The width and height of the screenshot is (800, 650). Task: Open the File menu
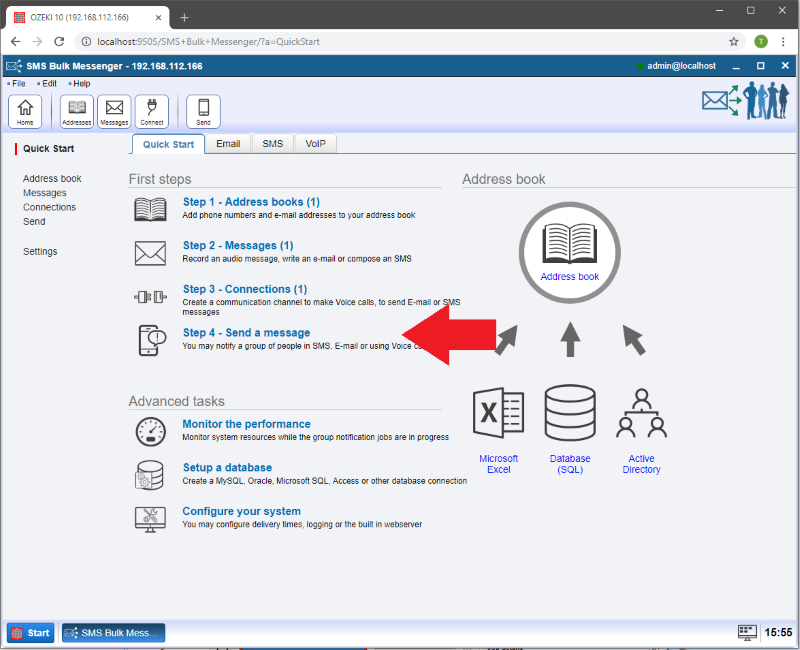tap(18, 84)
